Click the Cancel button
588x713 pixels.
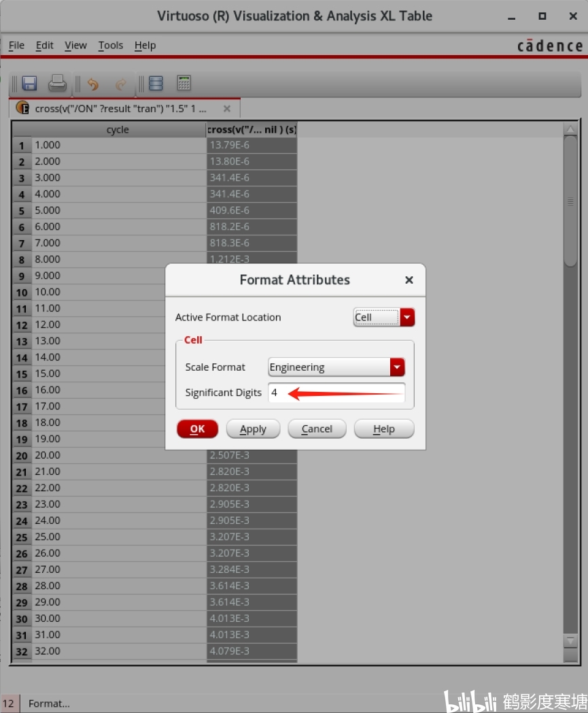(317, 429)
